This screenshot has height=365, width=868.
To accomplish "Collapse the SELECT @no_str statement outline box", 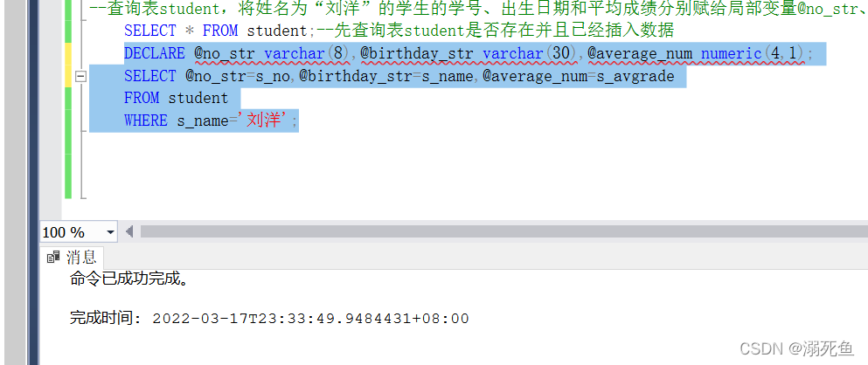I will click(x=80, y=77).
